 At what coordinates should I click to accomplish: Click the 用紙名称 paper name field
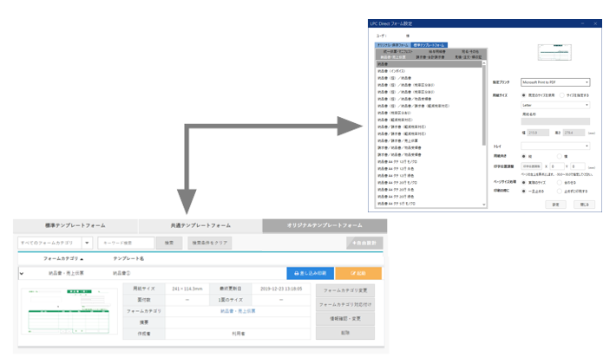(555, 121)
